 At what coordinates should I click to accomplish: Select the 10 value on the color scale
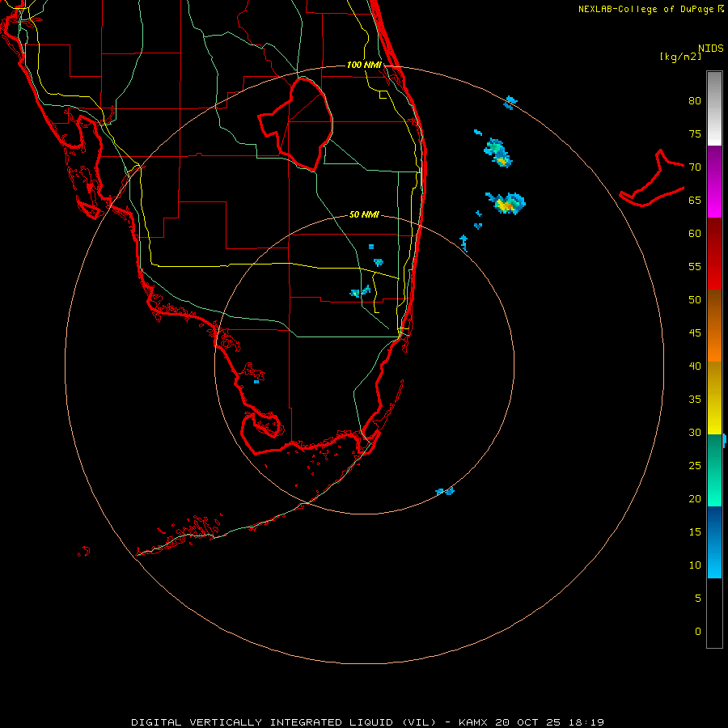pos(695,565)
